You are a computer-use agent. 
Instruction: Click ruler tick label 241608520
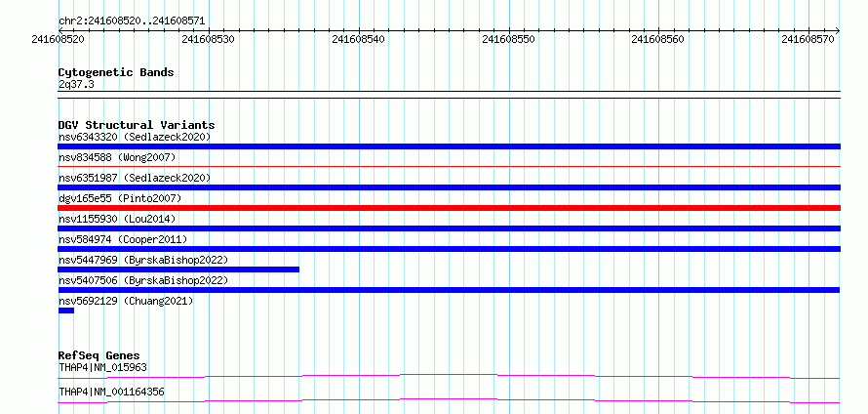(x=59, y=39)
